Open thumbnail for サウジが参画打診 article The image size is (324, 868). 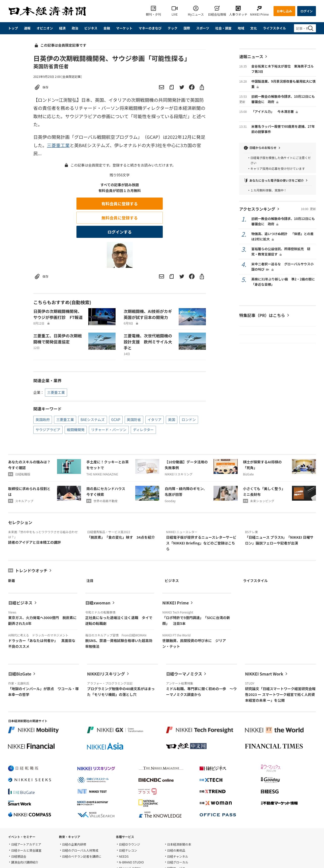[102, 317]
